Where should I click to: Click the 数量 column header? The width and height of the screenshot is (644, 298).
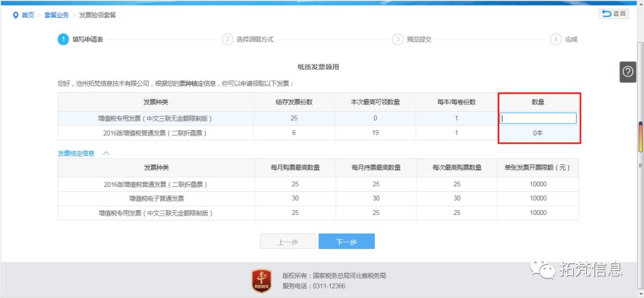538,102
